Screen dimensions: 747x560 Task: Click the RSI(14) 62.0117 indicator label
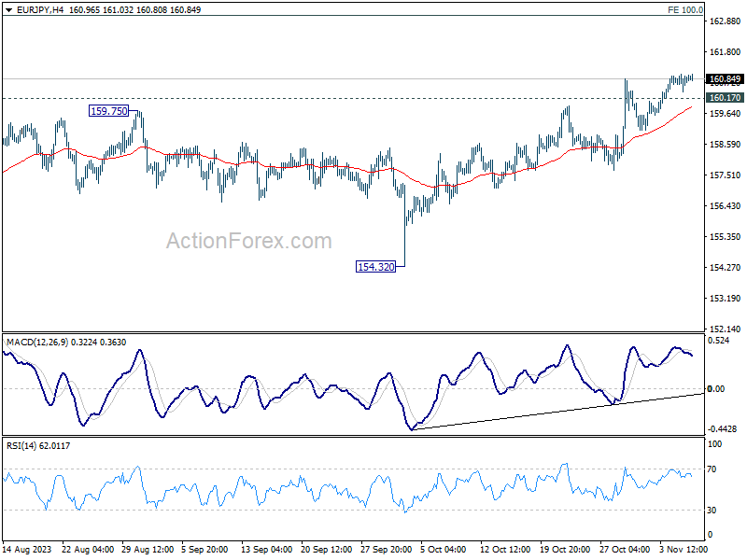[x=38, y=446]
